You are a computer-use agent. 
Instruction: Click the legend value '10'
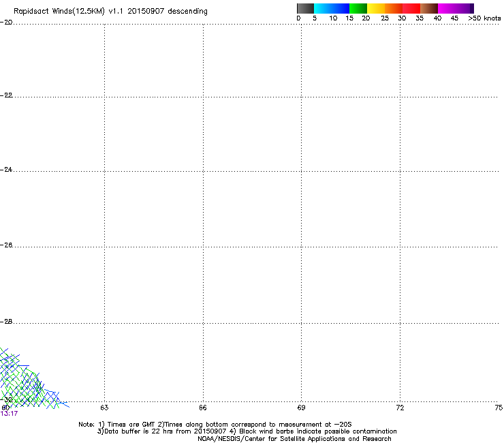pyautogui.click(x=333, y=18)
